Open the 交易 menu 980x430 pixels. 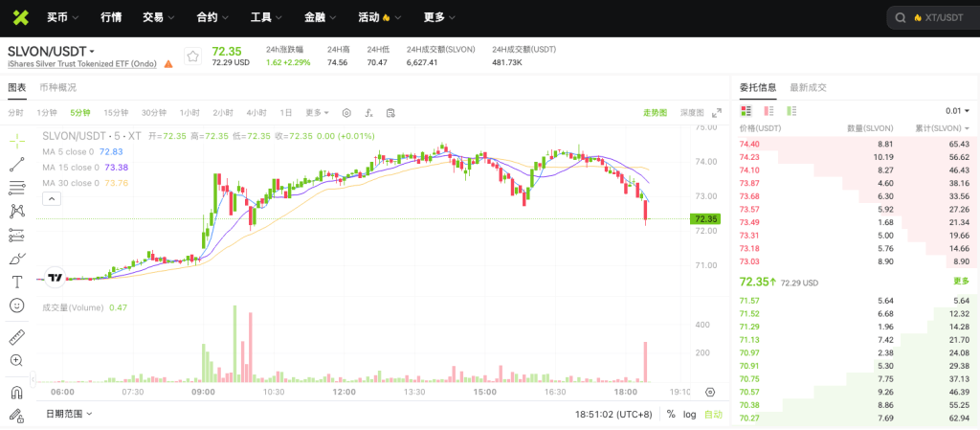pyautogui.click(x=159, y=17)
